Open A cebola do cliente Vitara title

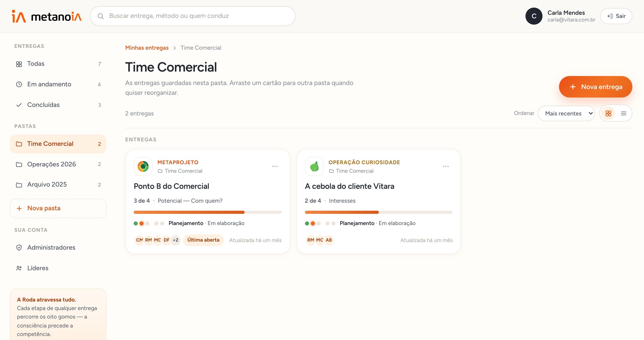click(350, 186)
